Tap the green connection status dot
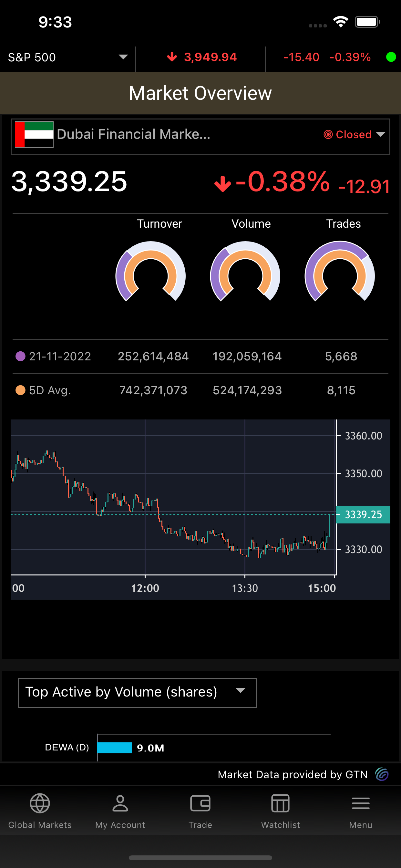401x868 pixels. [391, 57]
